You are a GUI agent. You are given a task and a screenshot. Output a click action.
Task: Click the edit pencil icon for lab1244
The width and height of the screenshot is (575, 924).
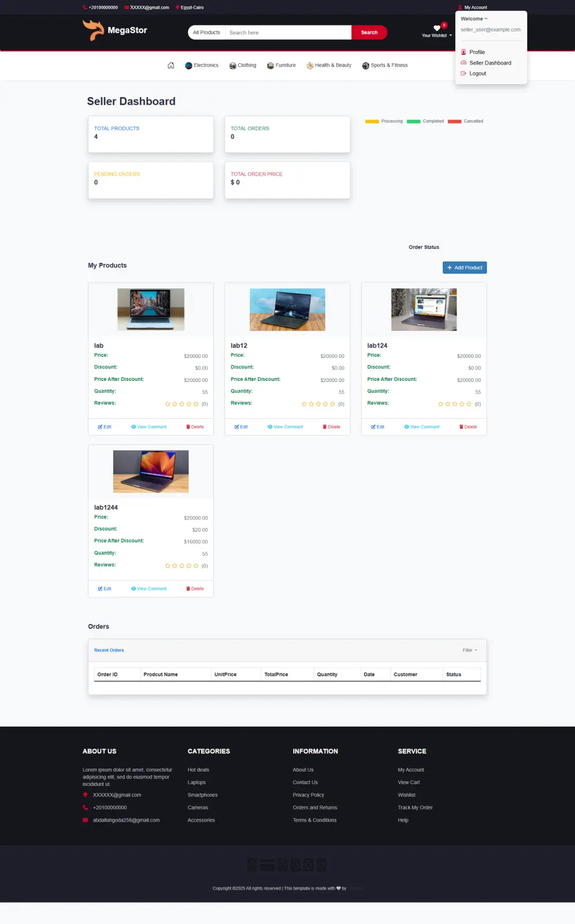pyautogui.click(x=100, y=589)
